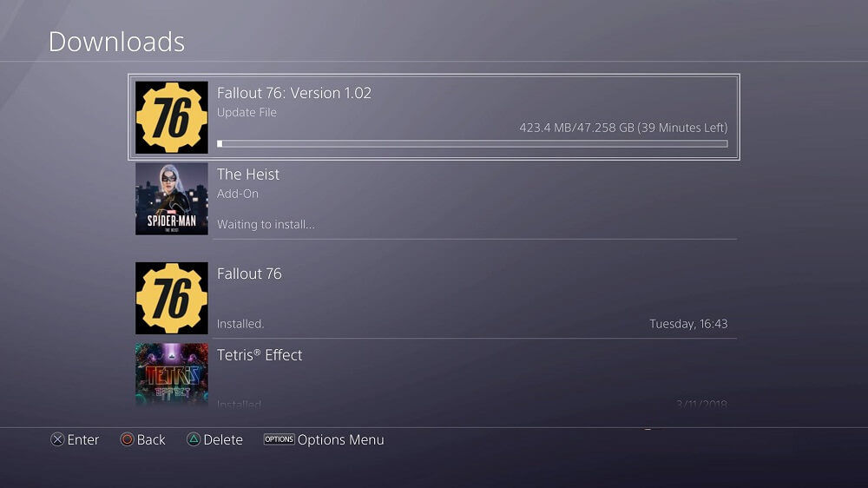Click the circle Back icon
The width and height of the screenshot is (868, 488).
[x=128, y=440]
